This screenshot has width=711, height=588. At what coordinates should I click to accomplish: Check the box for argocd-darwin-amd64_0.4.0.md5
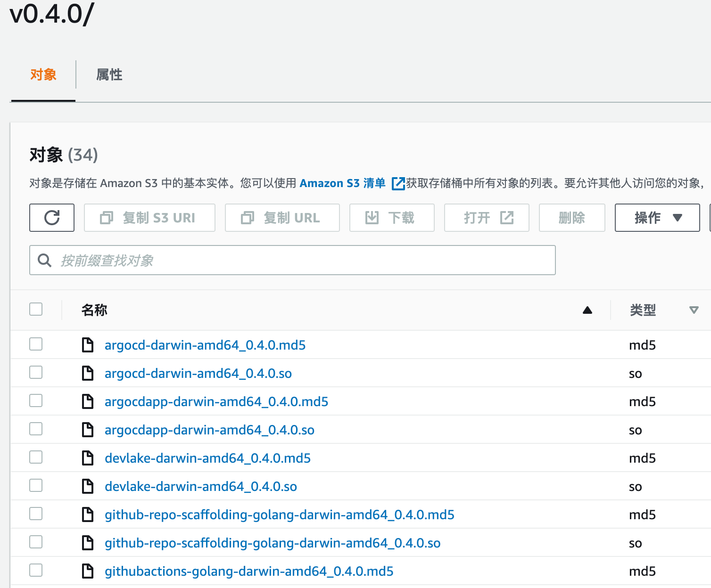tap(36, 344)
